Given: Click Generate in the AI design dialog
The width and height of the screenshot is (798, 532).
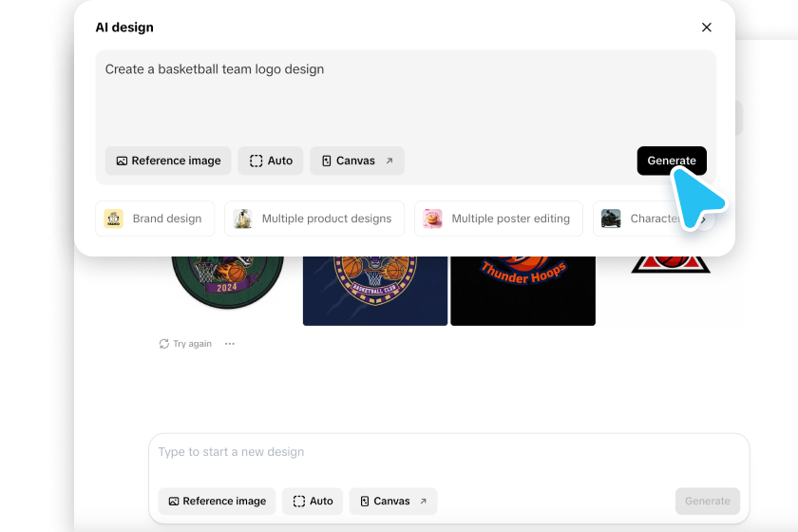Looking at the screenshot, I should click(x=671, y=161).
